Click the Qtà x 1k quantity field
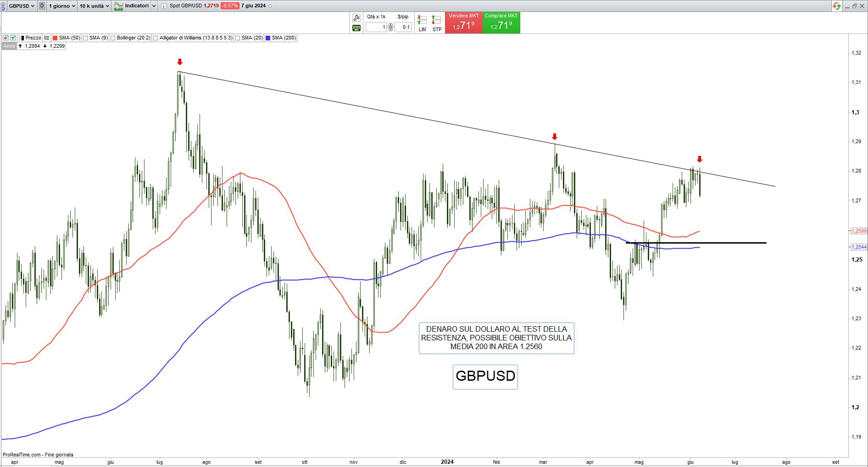Image resolution: width=868 pixels, height=467 pixels. (x=377, y=27)
